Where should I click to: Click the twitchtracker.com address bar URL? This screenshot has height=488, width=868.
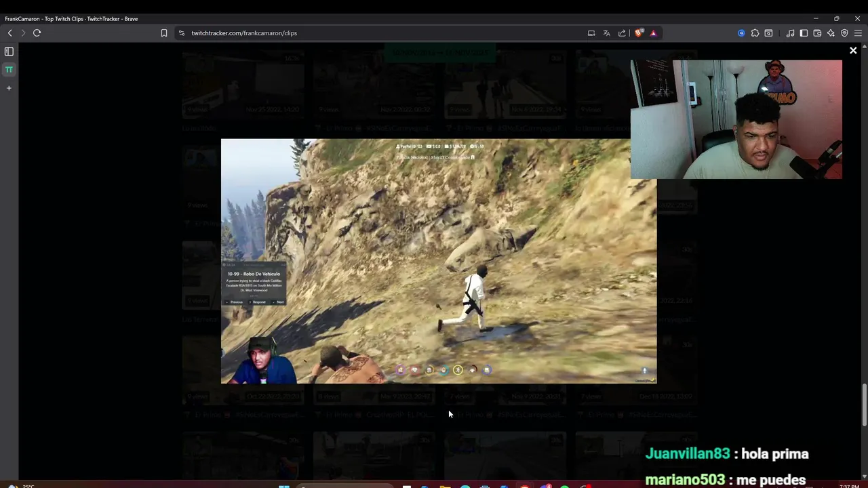click(x=244, y=33)
